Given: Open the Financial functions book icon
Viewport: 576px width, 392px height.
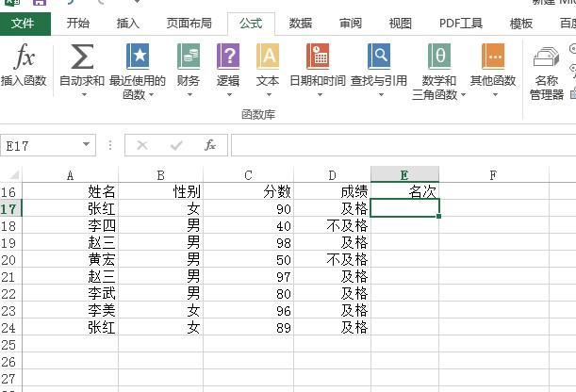Looking at the screenshot, I should coord(189,57).
